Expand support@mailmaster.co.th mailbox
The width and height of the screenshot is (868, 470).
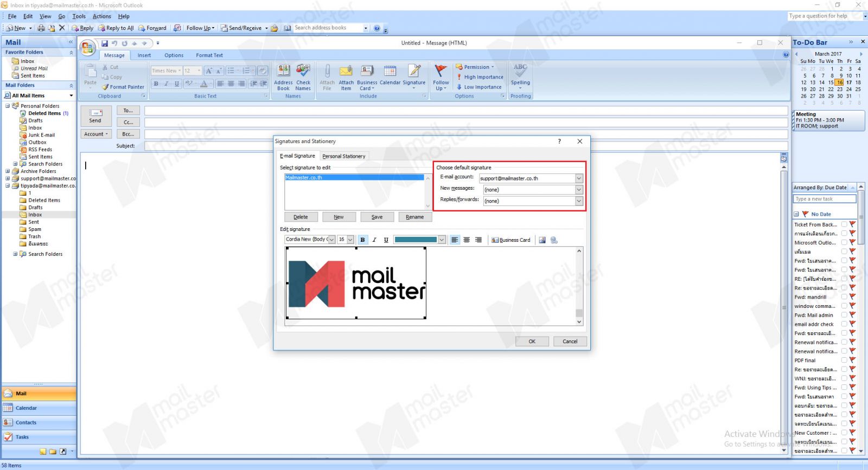click(8, 178)
